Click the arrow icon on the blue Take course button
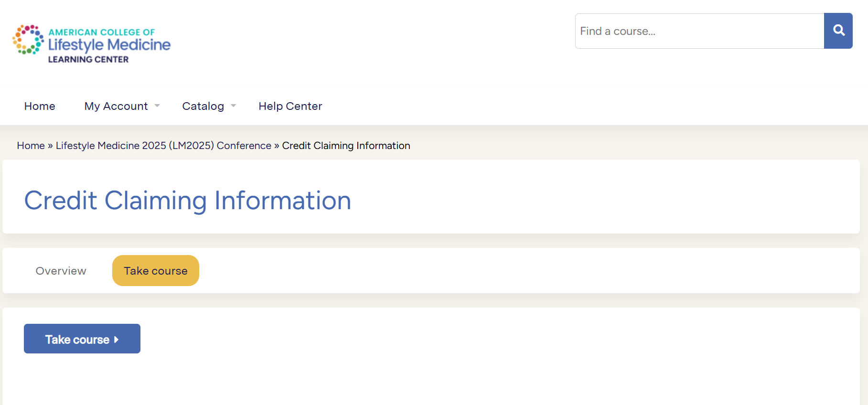868x405 pixels. [116, 340]
